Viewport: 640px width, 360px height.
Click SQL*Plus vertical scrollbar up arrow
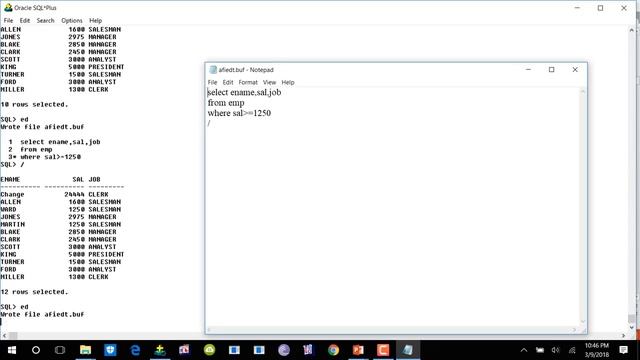click(632, 30)
